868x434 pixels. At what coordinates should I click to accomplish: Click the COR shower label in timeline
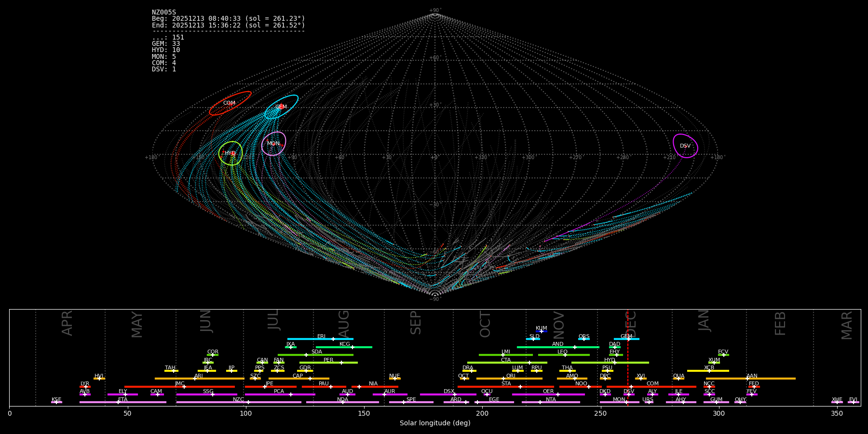[213, 352]
